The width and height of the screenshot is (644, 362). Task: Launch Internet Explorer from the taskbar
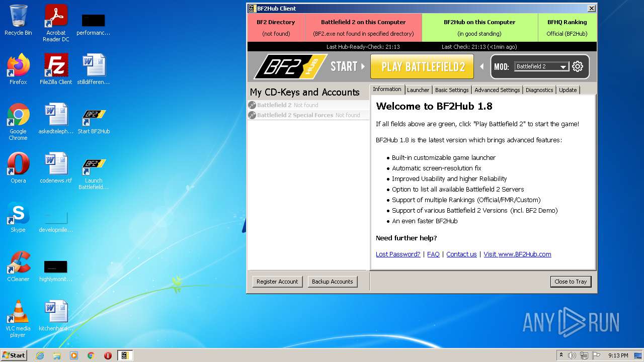tap(40, 355)
